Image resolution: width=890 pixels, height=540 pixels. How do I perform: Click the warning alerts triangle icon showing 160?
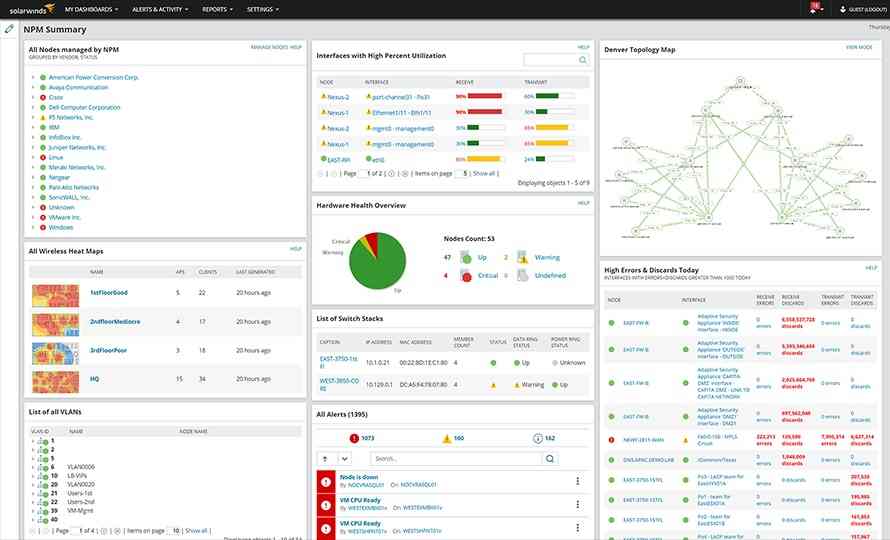click(447, 438)
